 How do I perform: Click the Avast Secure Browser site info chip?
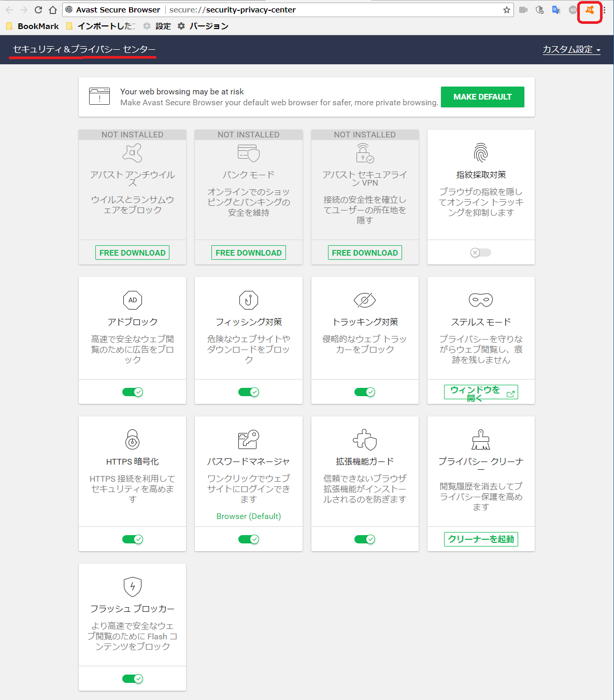coord(113,10)
